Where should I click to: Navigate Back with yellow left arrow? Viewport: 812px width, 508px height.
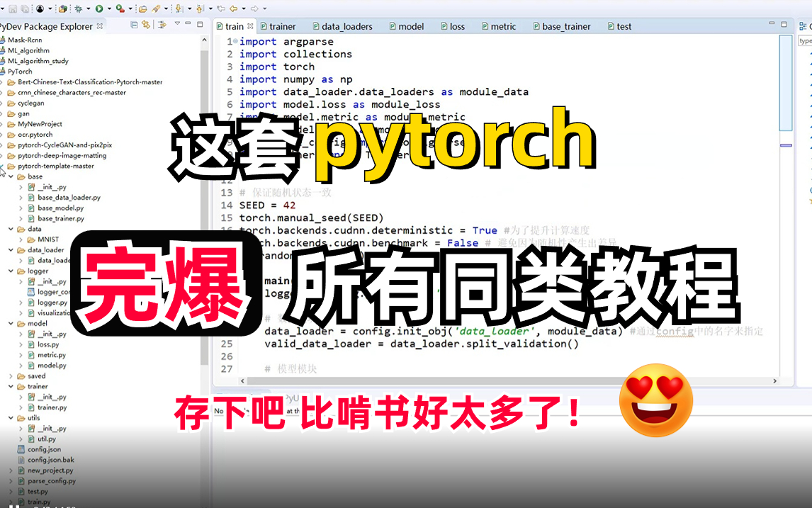click(x=234, y=9)
